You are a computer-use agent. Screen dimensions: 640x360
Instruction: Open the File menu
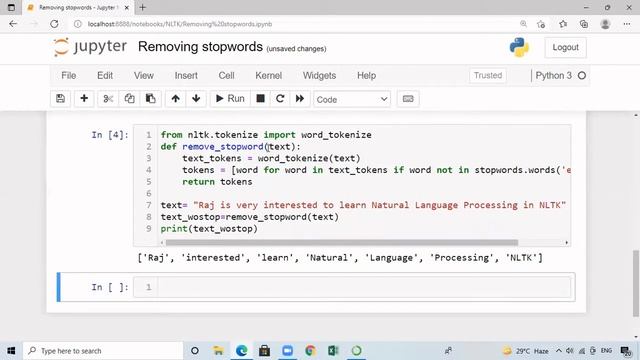click(x=69, y=76)
